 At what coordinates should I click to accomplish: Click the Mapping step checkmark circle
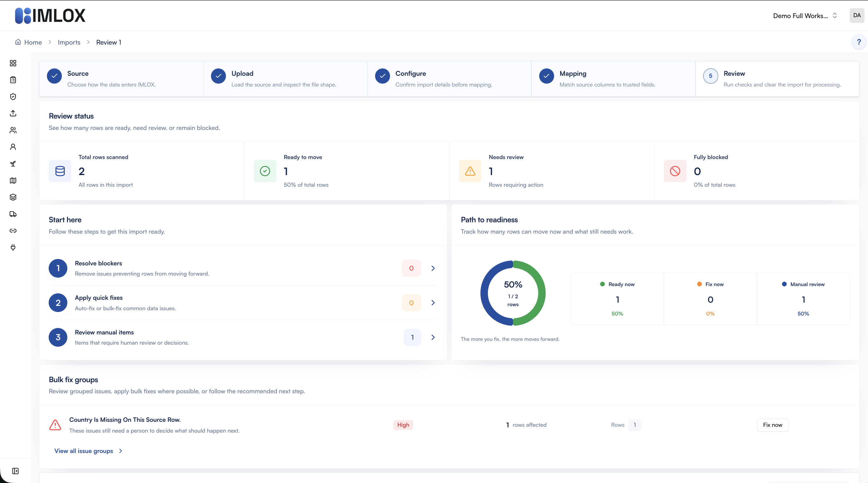tap(547, 76)
